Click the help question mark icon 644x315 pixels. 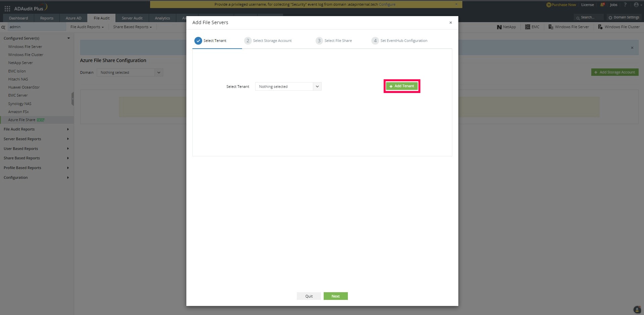tap(625, 5)
